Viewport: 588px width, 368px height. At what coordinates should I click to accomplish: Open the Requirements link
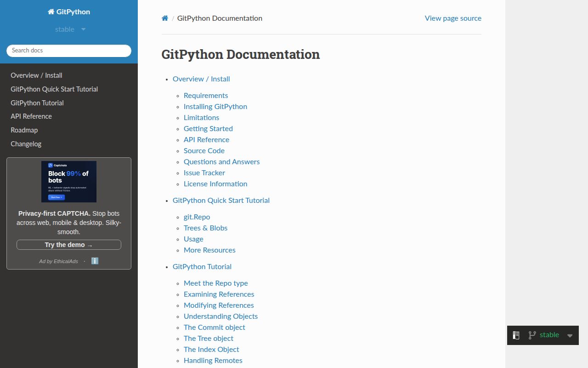point(206,96)
